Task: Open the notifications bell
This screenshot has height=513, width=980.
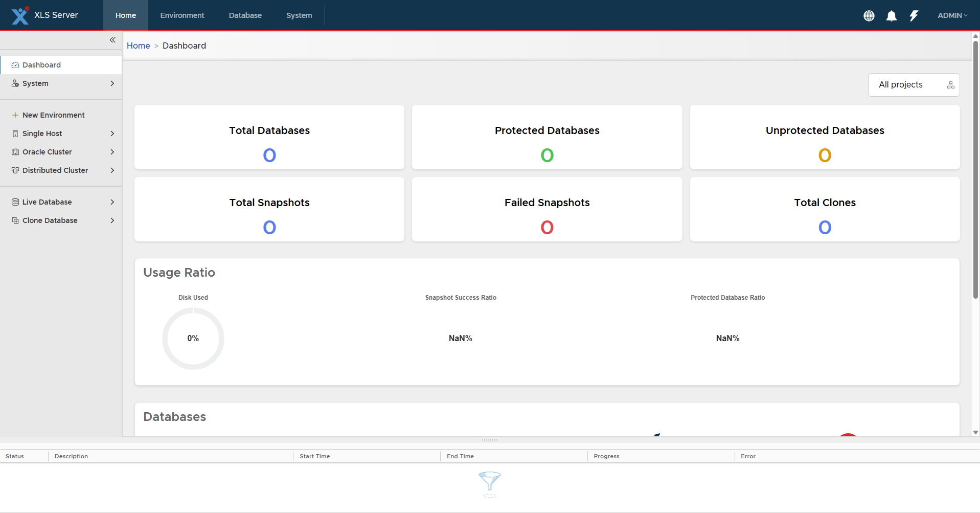Action: pos(891,16)
